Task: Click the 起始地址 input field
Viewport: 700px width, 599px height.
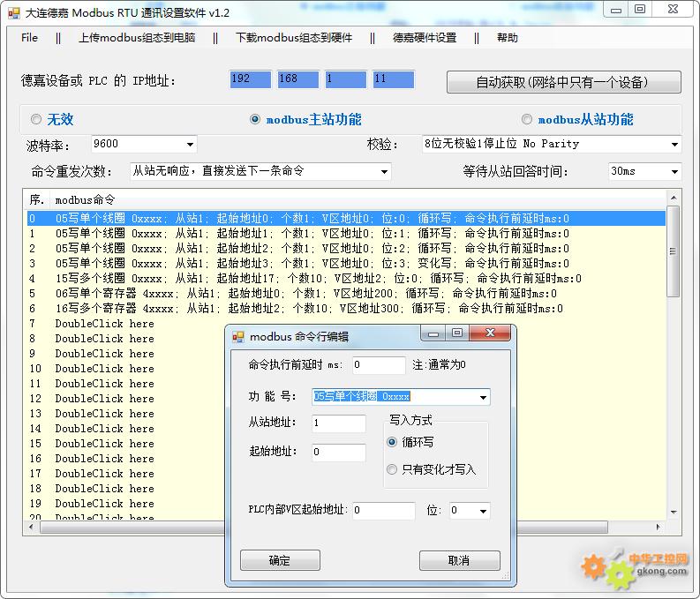Action: pyautogui.click(x=339, y=453)
